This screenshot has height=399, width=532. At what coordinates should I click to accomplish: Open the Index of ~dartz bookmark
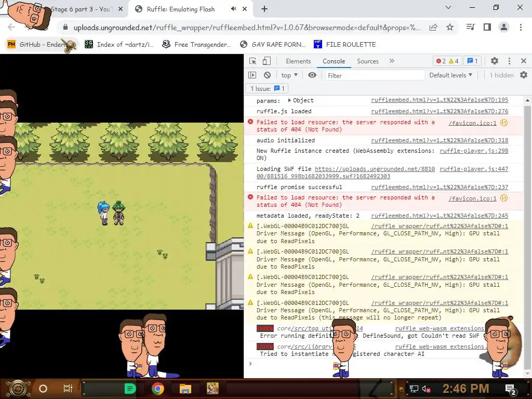(x=119, y=45)
